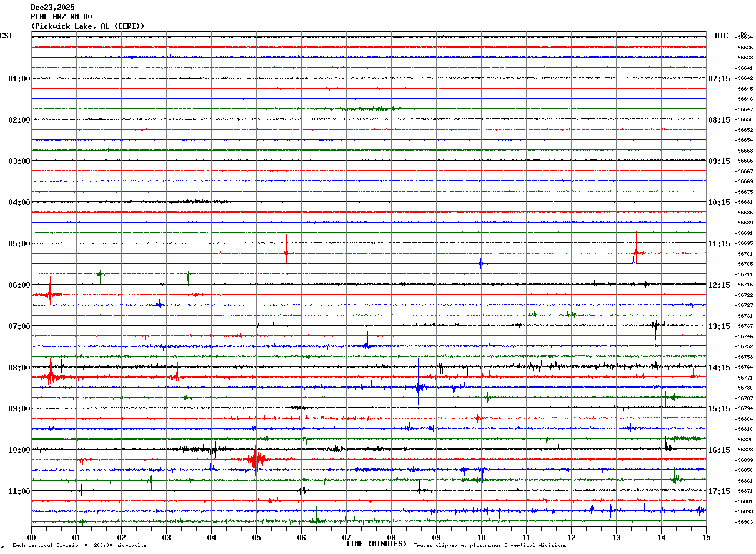Click the (Pickwick Lake, AL (CERI)) station name
Screen dimensions: 756x554
[x=87, y=26]
